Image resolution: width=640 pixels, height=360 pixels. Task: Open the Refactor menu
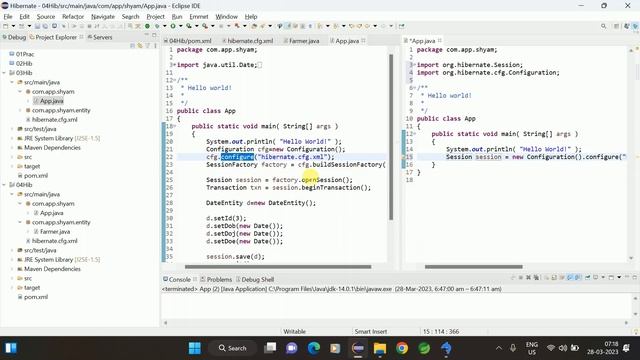pos(73,16)
